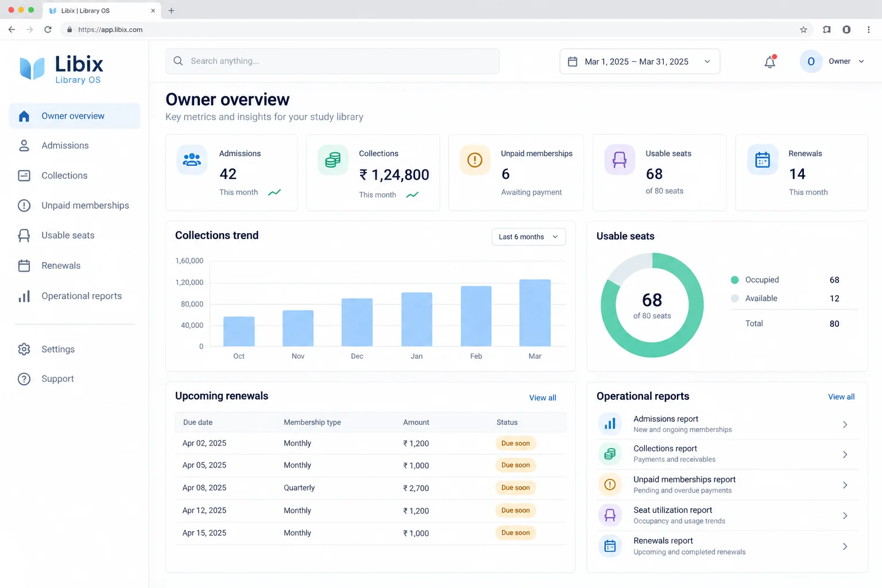
Task: Open the notifications bell
Action: (x=770, y=61)
